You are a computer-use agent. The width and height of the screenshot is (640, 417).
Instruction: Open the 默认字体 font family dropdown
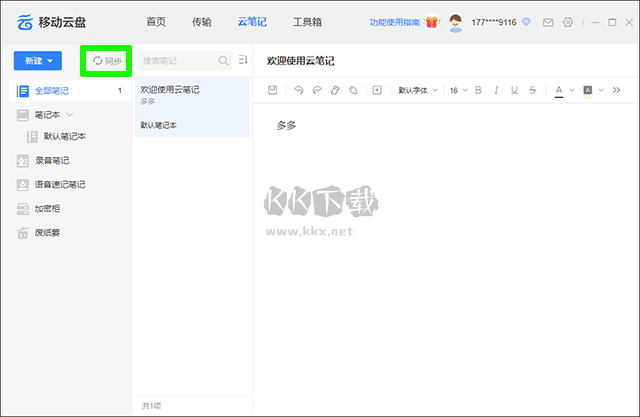(418, 90)
